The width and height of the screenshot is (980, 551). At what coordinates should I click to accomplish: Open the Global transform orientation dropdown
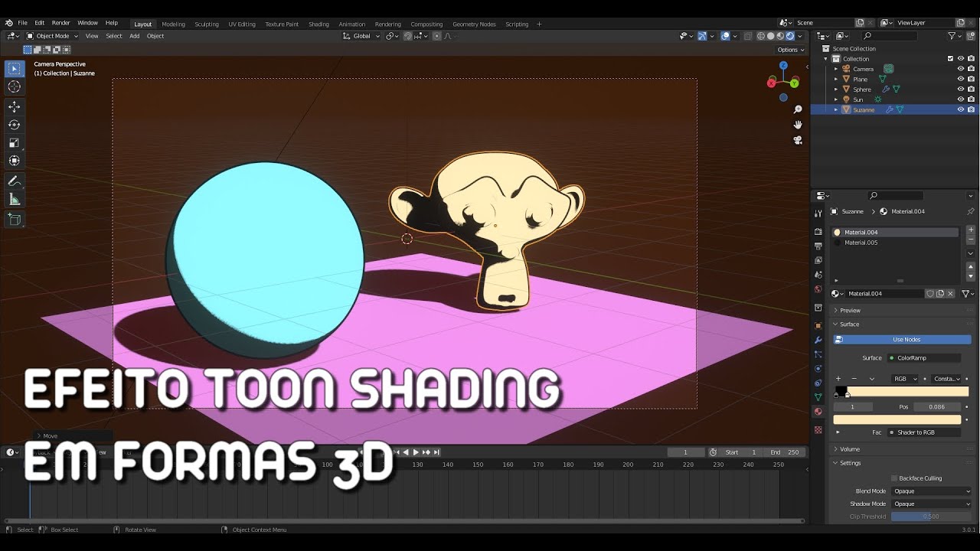(x=361, y=36)
